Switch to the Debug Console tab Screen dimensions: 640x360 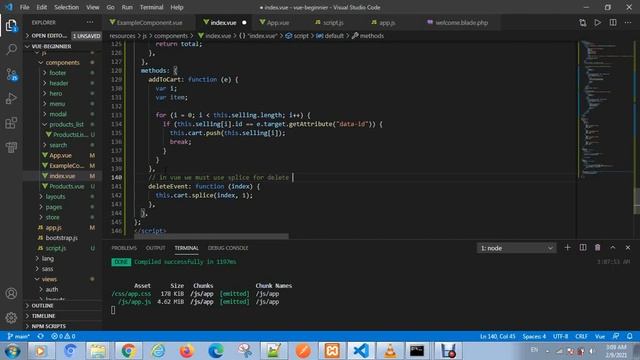click(x=228, y=248)
